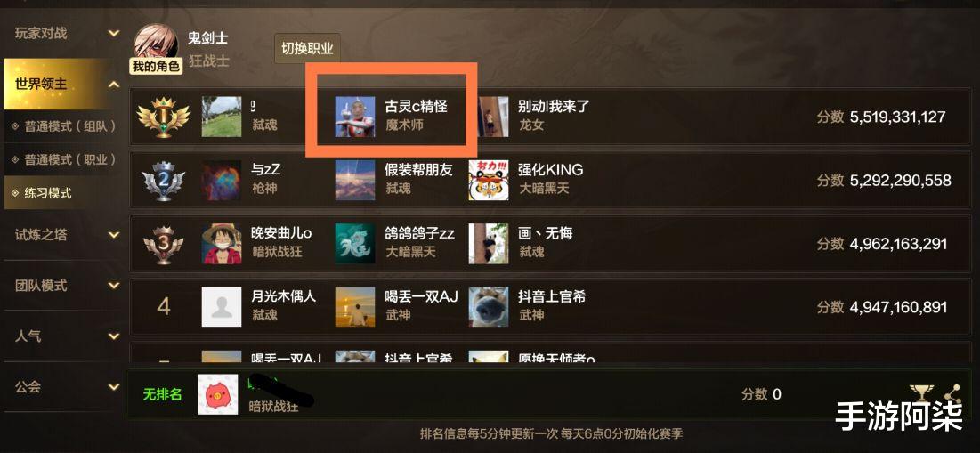The height and width of the screenshot is (453, 980).
Task: Click the bronze rank 3 medal icon
Action: pos(163,245)
